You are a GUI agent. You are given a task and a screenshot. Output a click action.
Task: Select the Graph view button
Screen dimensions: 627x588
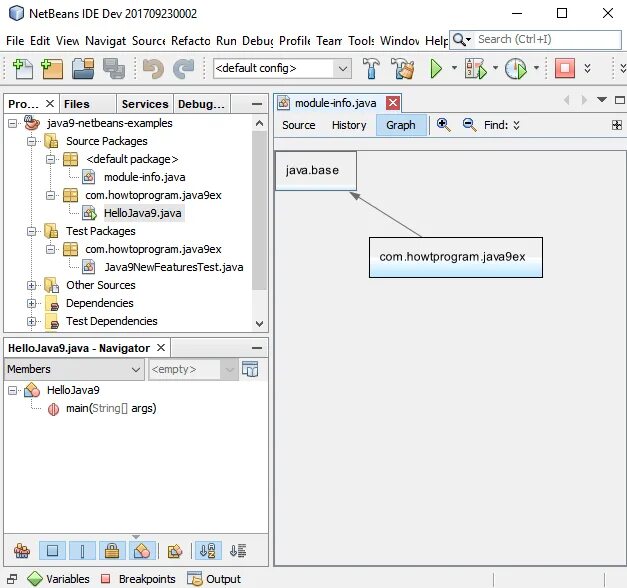pyautogui.click(x=401, y=125)
